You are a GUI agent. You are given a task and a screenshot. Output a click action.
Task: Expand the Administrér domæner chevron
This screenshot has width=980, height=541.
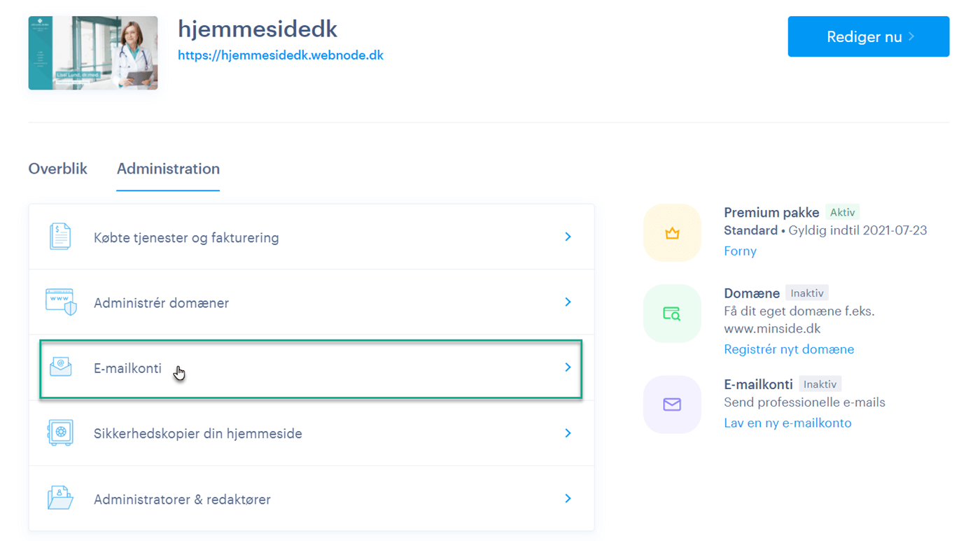[x=568, y=302]
